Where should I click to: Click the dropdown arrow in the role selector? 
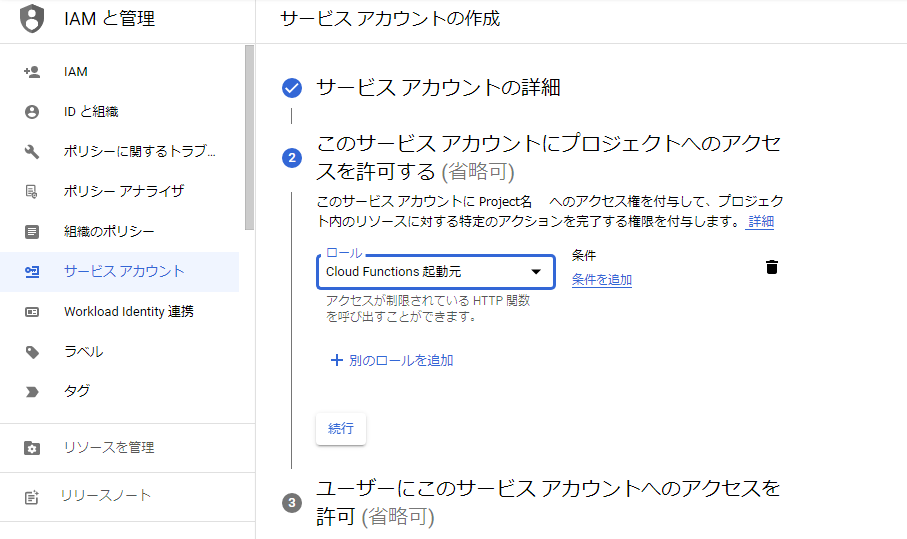coord(536,272)
